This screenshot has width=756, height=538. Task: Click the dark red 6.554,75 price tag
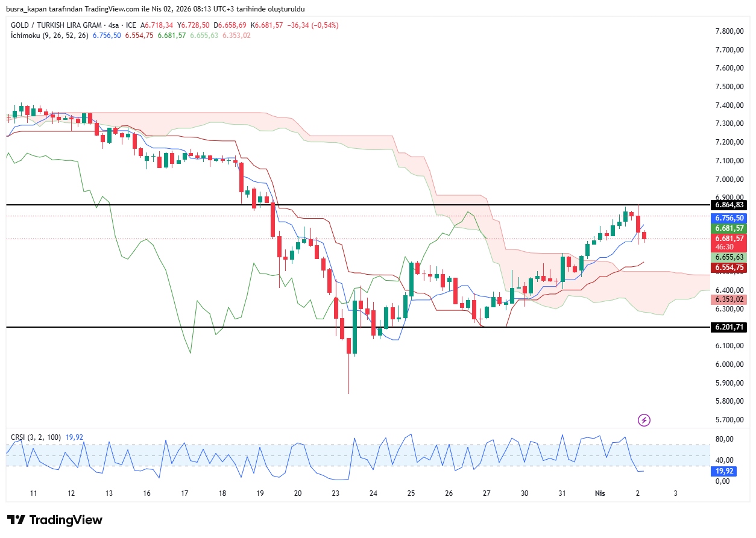pos(728,267)
